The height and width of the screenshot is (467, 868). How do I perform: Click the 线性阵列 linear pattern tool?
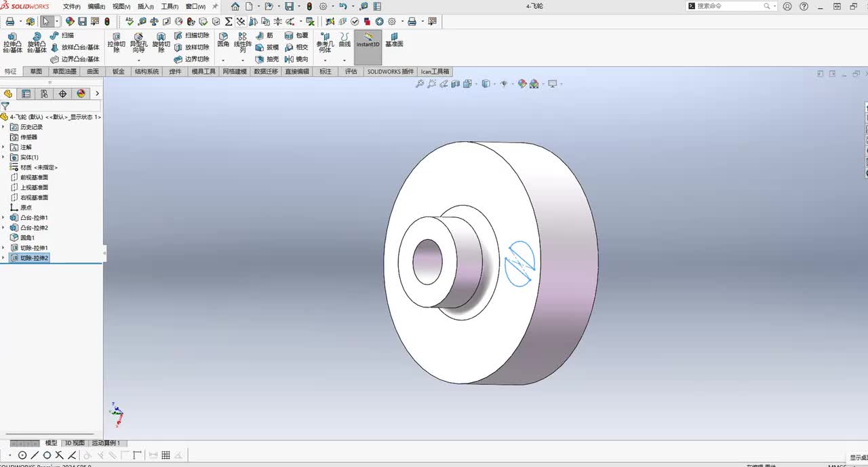tap(243, 43)
